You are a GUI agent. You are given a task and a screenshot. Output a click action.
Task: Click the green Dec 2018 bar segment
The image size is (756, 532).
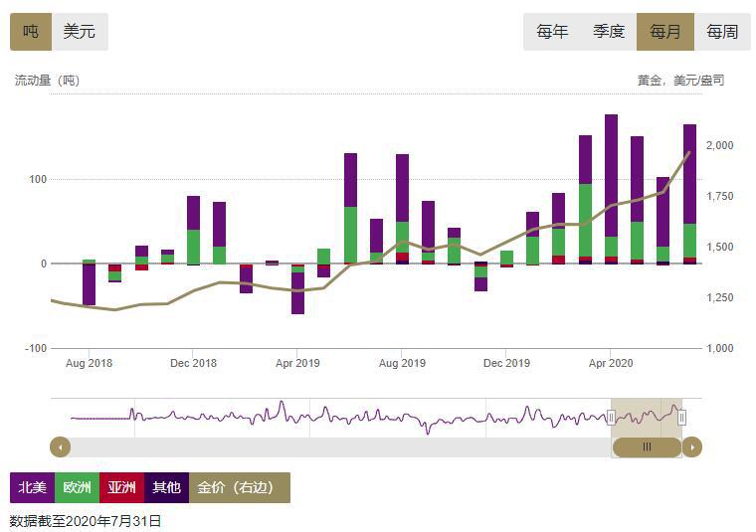coord(193,247)
